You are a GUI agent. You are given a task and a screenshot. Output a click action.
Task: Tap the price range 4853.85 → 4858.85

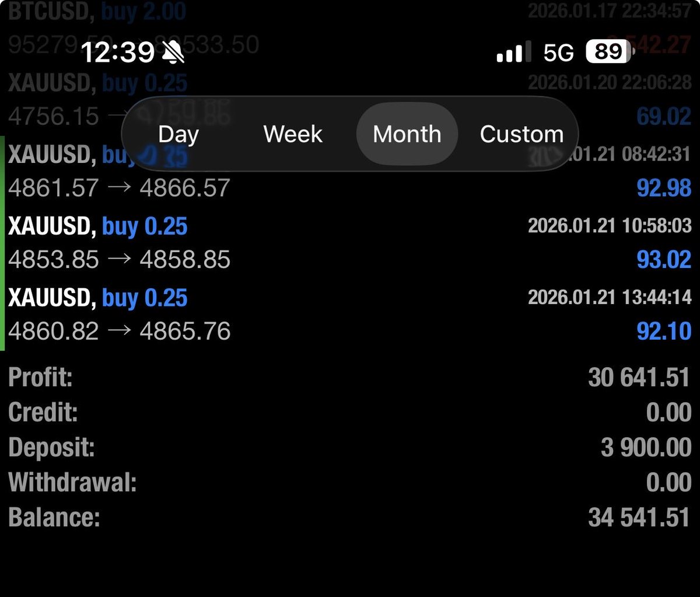pos(119,260)
